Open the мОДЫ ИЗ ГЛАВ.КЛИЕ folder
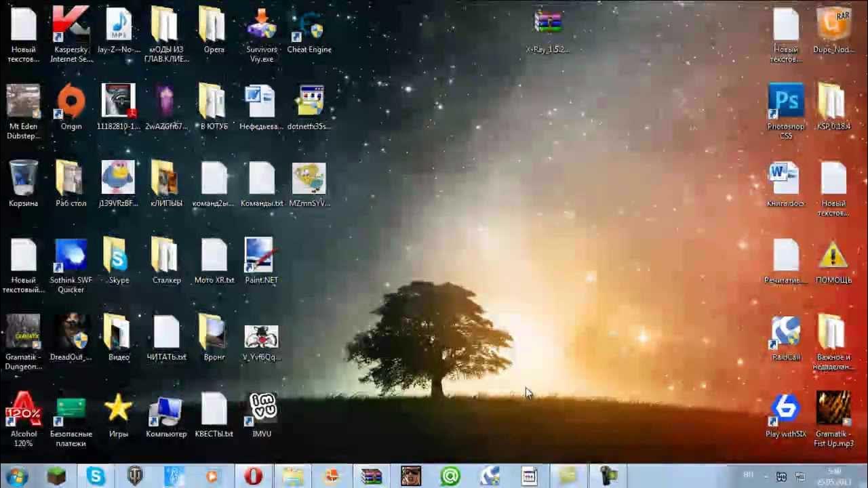Image resolution: width=868 pixels, height=488 pixels. (x=166, y=24)
